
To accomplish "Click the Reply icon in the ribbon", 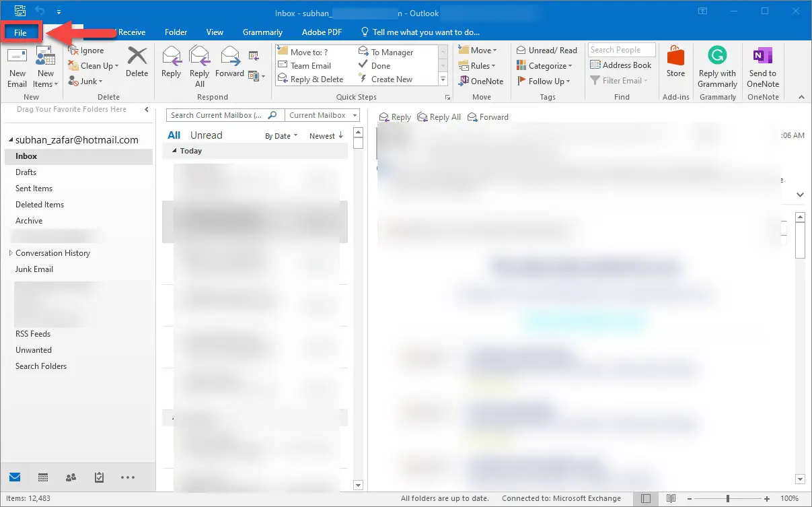I will point(172,62).
